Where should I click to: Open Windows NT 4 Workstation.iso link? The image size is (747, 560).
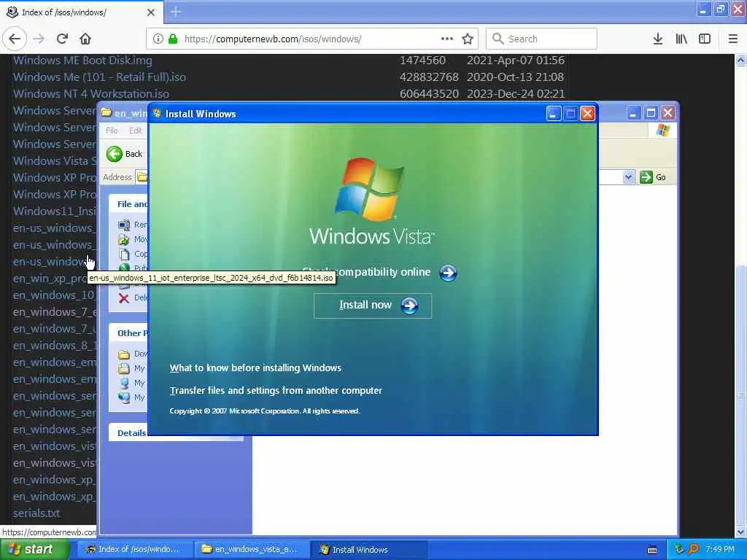(x=90, y=94)
